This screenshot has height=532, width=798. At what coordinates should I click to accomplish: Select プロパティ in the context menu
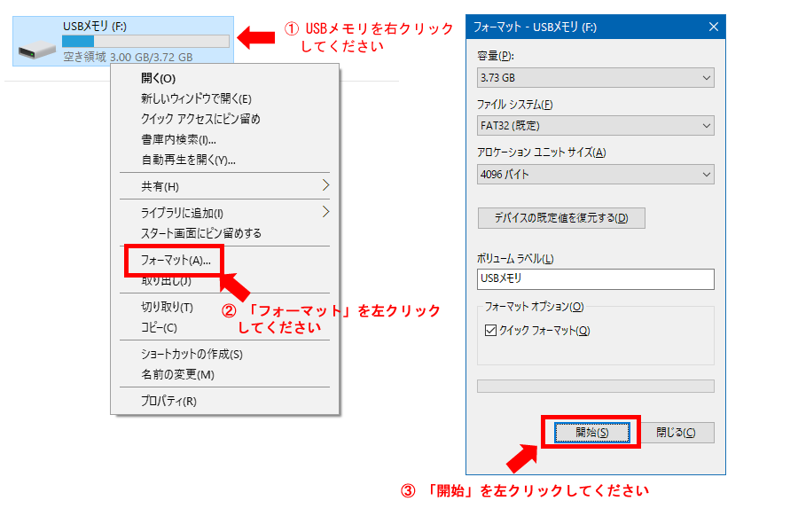168,401
